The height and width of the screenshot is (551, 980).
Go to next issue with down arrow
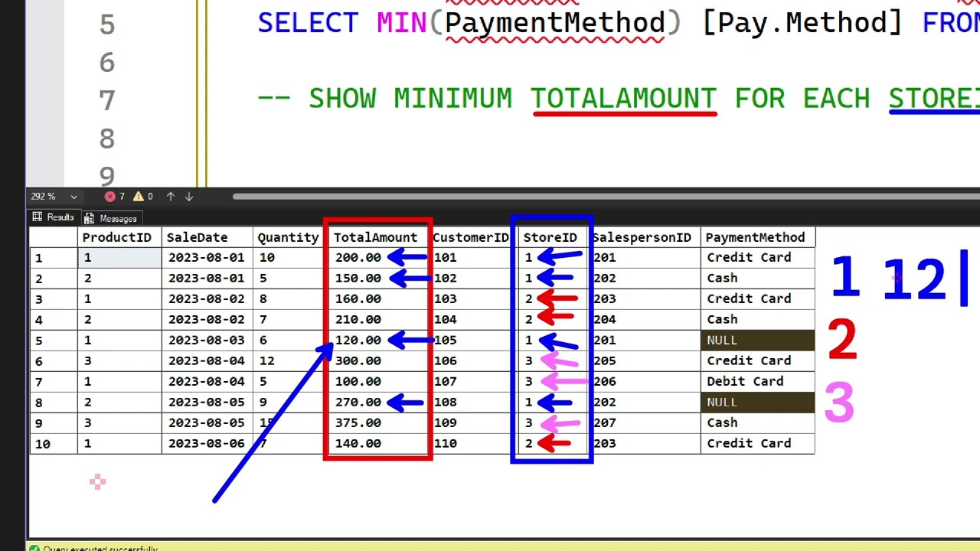(188, 197)
